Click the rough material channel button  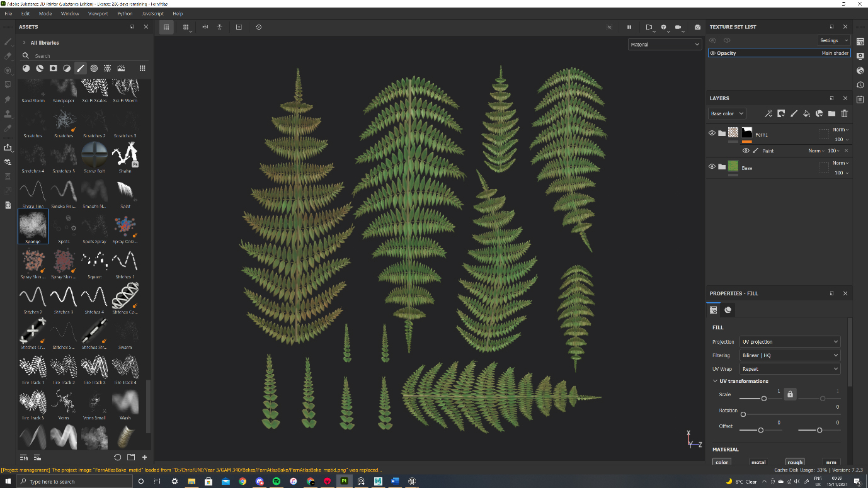tap(795, 462)
